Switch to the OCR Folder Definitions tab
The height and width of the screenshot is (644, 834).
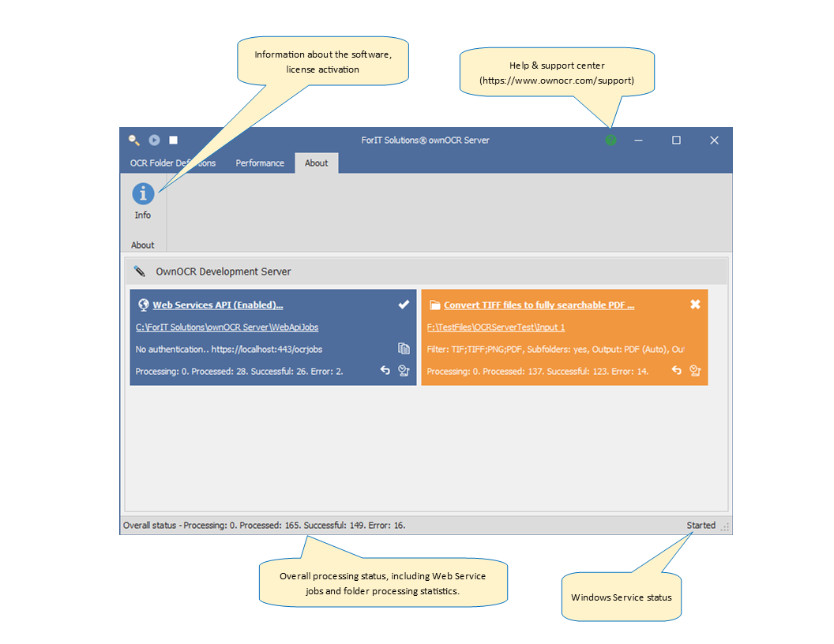[x=173, y=163]
